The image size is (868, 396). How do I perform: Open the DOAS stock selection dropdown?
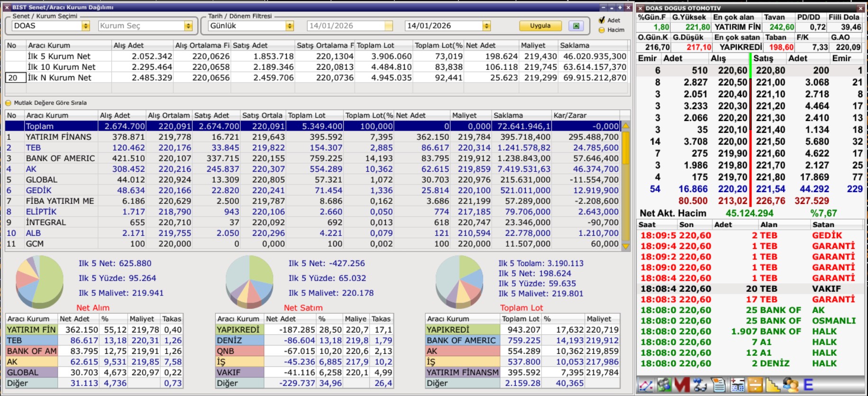(86, 26)
